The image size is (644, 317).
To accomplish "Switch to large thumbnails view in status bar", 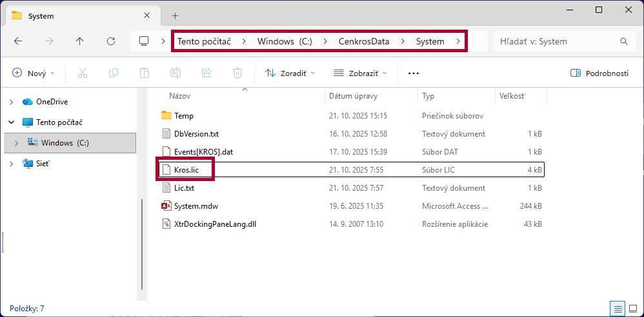I will pyautogui.click(x=632, y=309).
